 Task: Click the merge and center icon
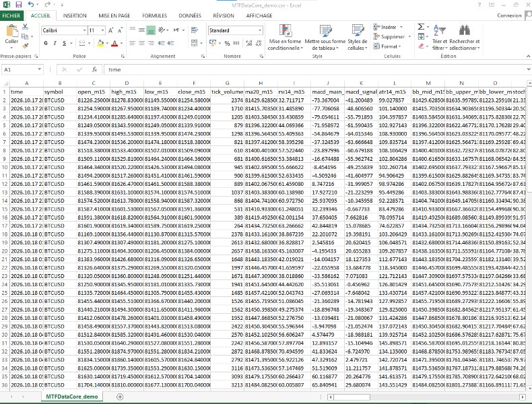[194, 43]
